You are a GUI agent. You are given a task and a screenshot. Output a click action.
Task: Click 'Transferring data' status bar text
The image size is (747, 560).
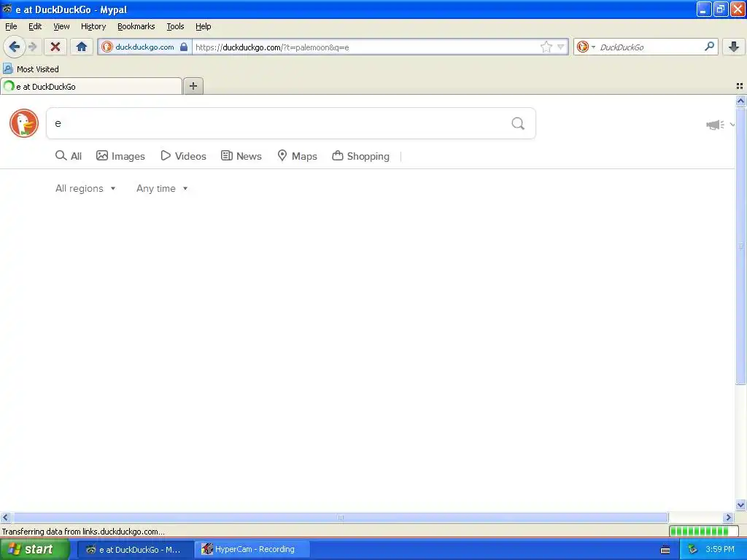[83, 532]
